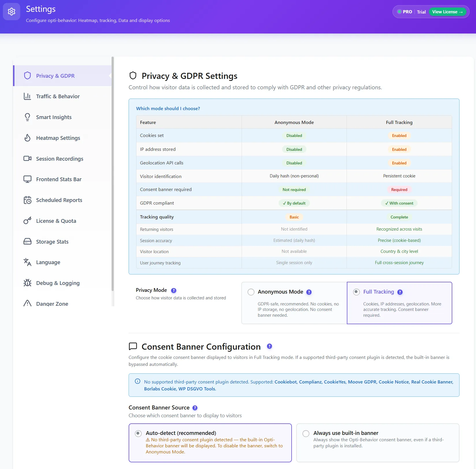Image resolution: width=476 pixels, height=469 pixels.
Task: Open help tooltip next to Privacy Mode label
Action: click(174, 290)
